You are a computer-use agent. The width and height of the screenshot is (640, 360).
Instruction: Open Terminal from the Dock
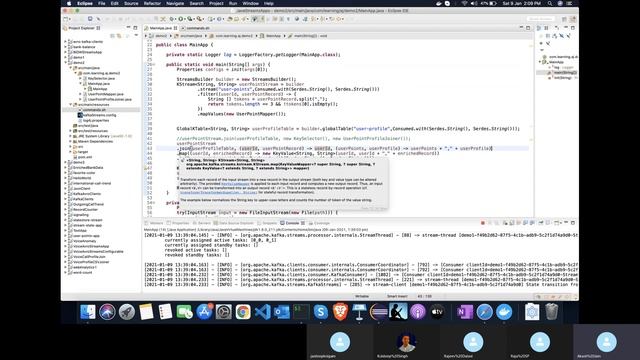(301, 312)
